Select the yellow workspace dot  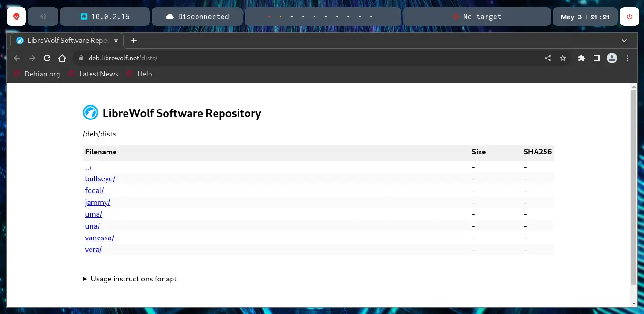click(x=281, y=17)
